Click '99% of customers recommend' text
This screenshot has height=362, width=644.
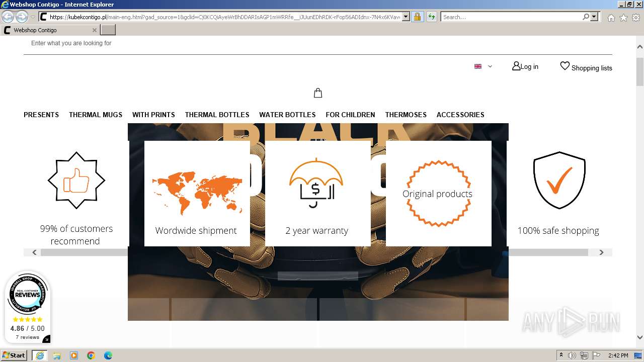[76, 235]
